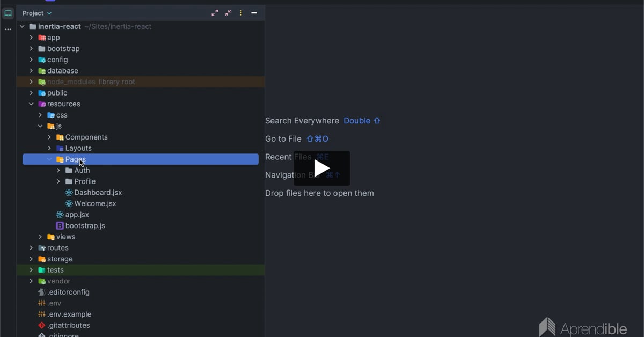Collapse the inertia-react root chevron

[x=22, y=26]
